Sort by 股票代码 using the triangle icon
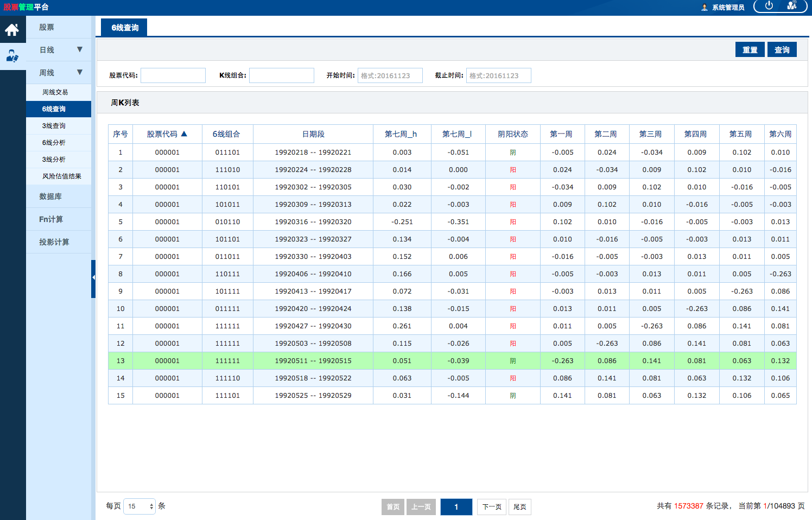The width and height of the screenshot is (812, 520). (184, 134)
